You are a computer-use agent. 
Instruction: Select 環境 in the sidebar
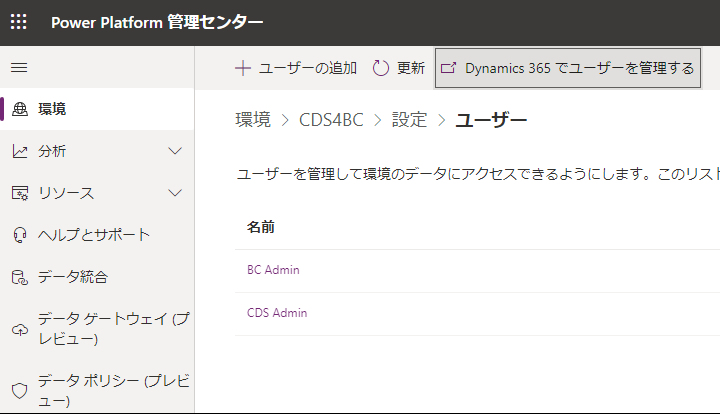coord(97,109)
